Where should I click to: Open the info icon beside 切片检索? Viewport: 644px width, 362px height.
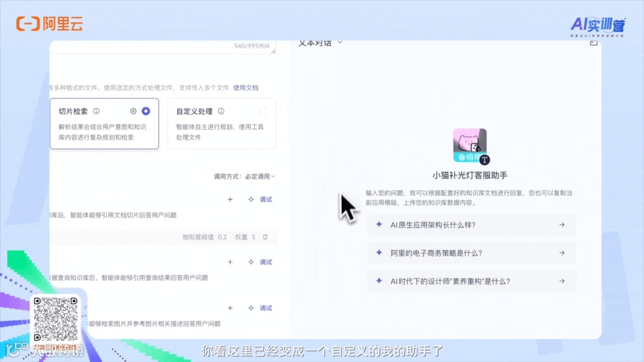pyautogui.click(x=96, y=111)
